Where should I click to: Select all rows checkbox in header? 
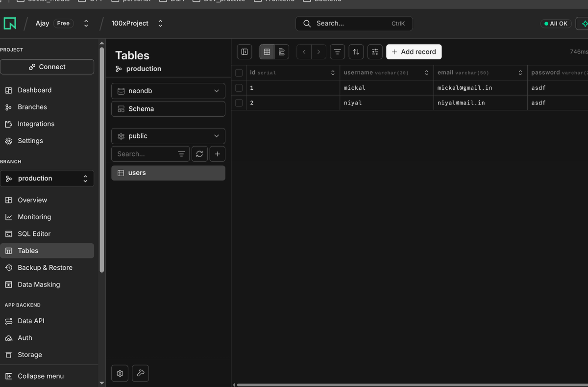239,73
